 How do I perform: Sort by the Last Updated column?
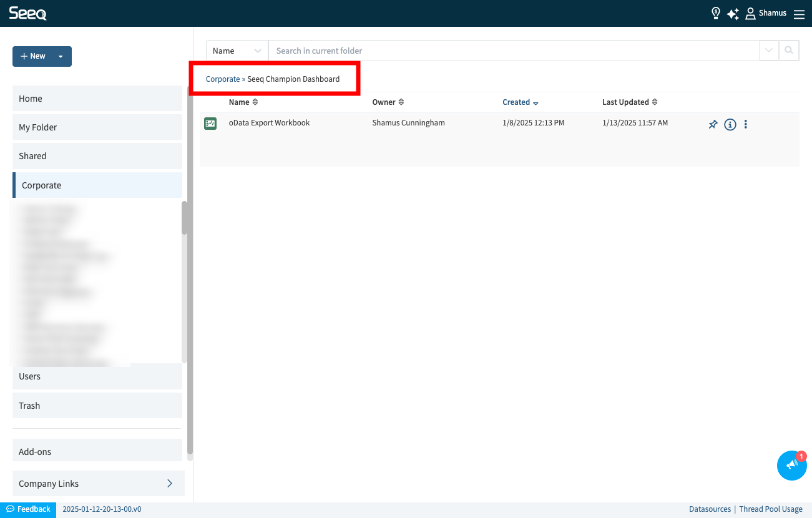(x=630, y=102)
